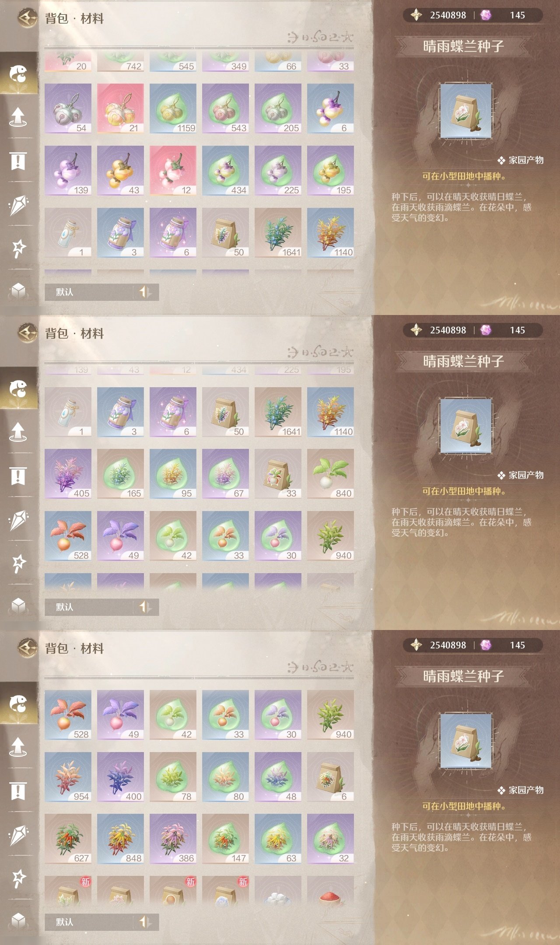Toggle sort order arrows beside topmost 默认 box

pos(145,292)
